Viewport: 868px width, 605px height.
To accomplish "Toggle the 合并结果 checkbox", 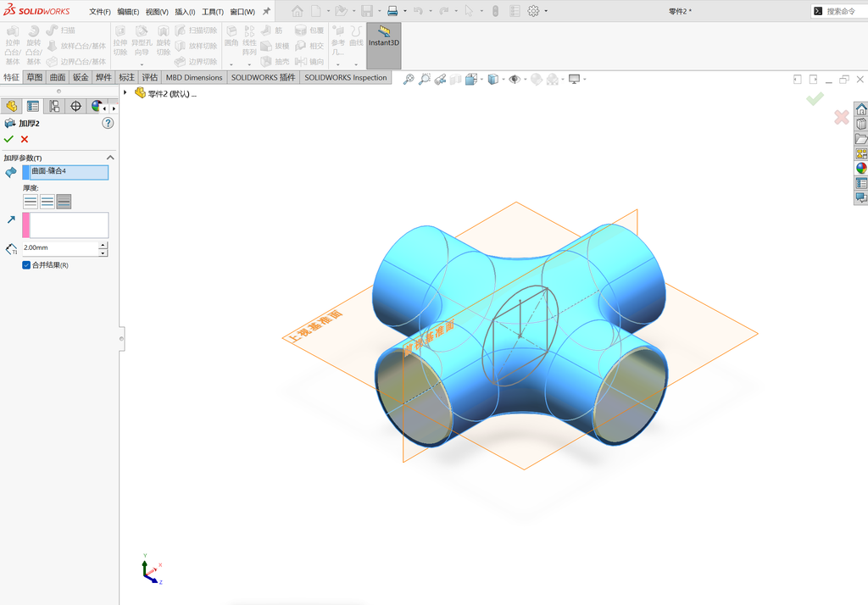I will (x=26, y=265).
